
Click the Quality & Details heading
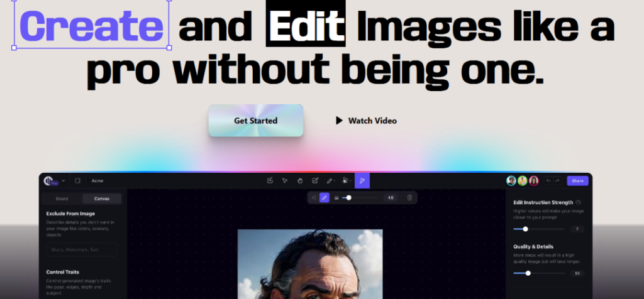point(533,246)
